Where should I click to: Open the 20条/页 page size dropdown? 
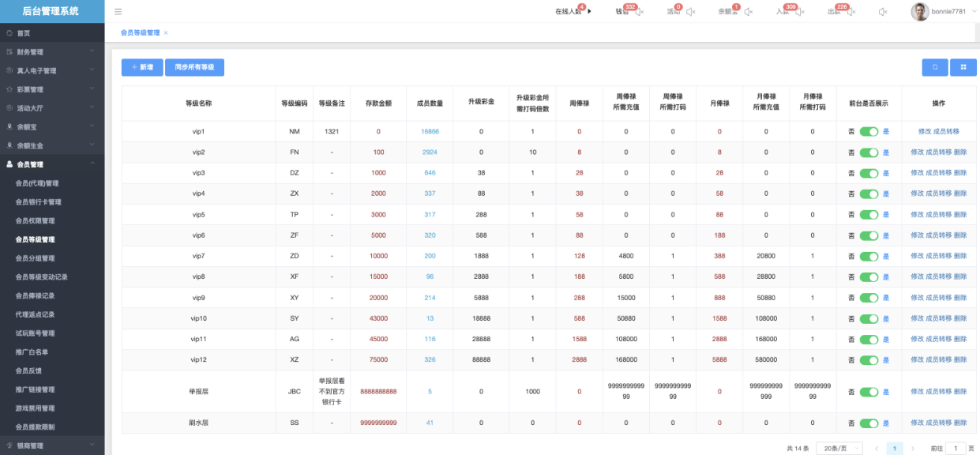pos(839,449)
